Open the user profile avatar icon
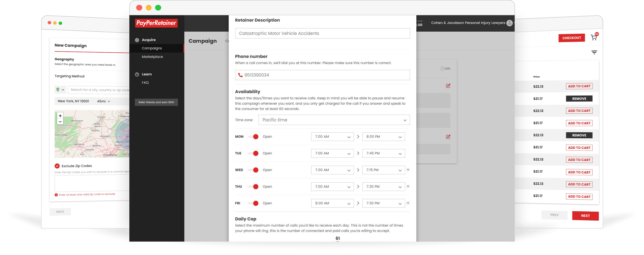The width and height of the screenshot is (644, 255). [509, 23]
